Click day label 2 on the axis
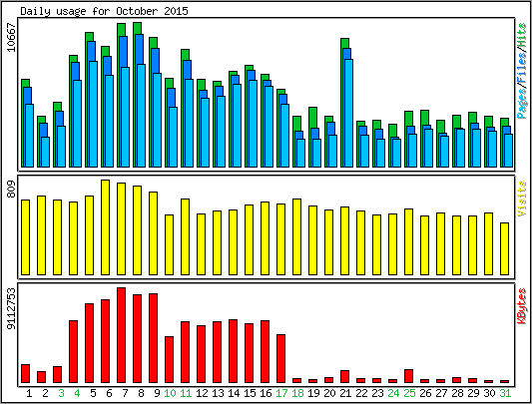Viewport: 532px width, 404px height. tap(45, 393)
